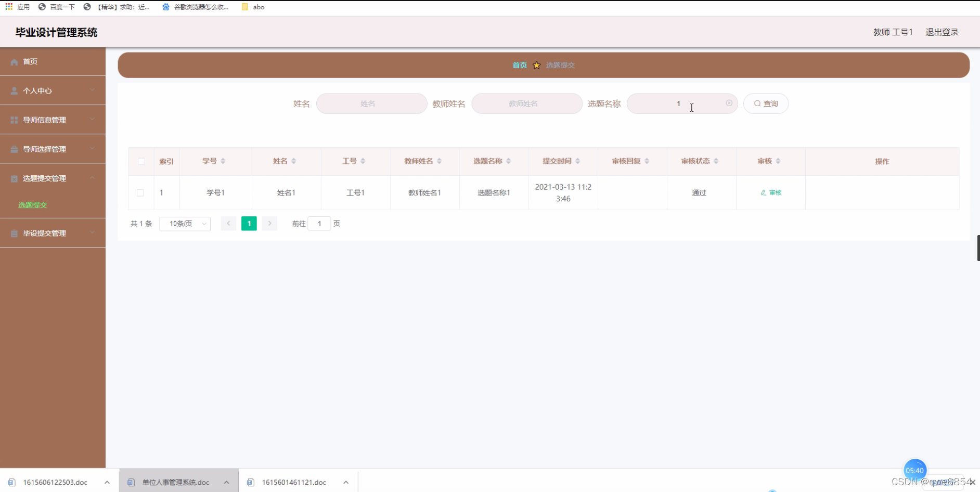
Task: Click the document icon beside 毕设提交管理
Action: click(x=14, y=232)
